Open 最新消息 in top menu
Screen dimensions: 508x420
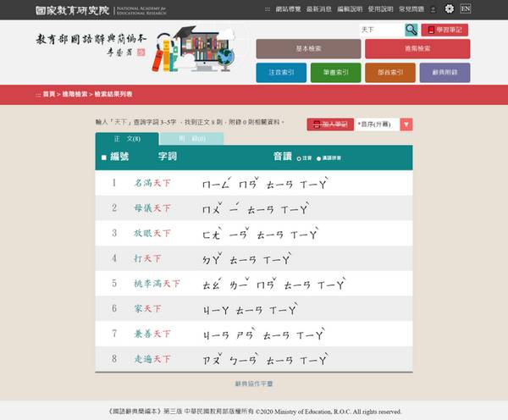tap(319, 9)
